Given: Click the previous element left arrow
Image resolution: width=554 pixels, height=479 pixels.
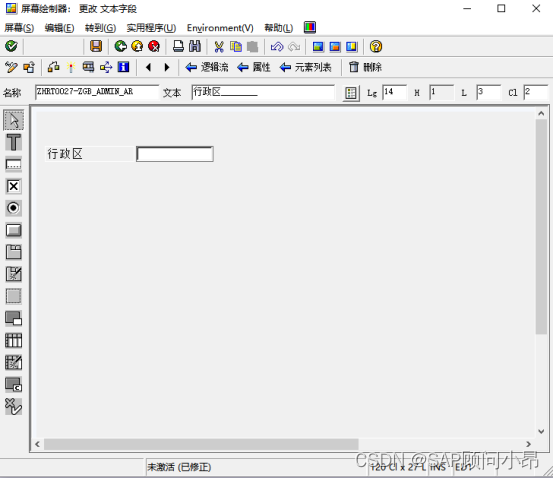Looking at the screenshot, I should 148,67.
